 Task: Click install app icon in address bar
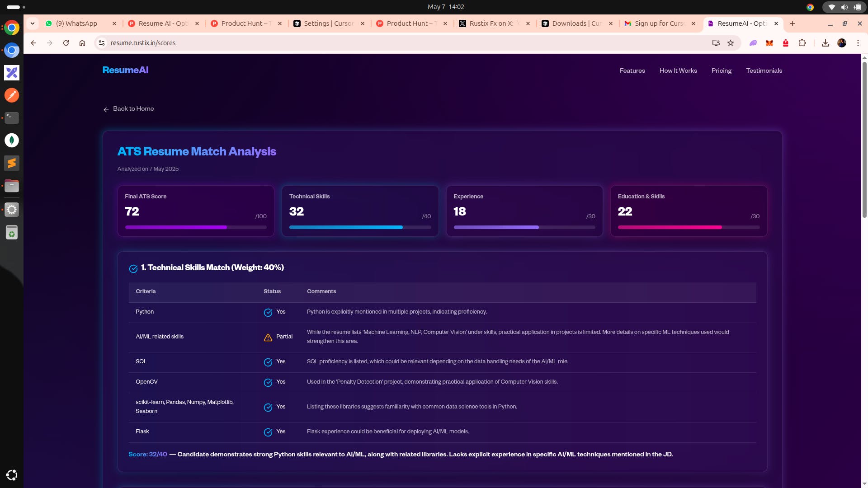pyautogui.click(x=716, y=43)
